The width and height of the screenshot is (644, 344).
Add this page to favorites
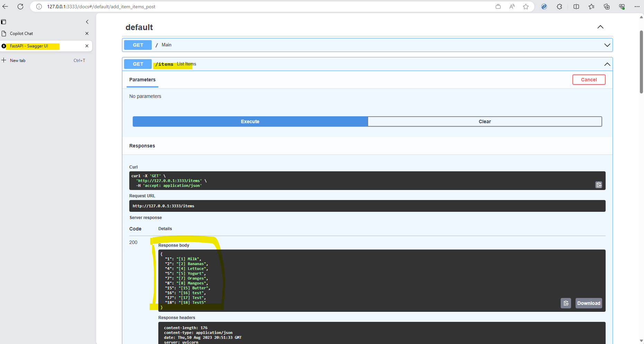[x=526, y=7]
